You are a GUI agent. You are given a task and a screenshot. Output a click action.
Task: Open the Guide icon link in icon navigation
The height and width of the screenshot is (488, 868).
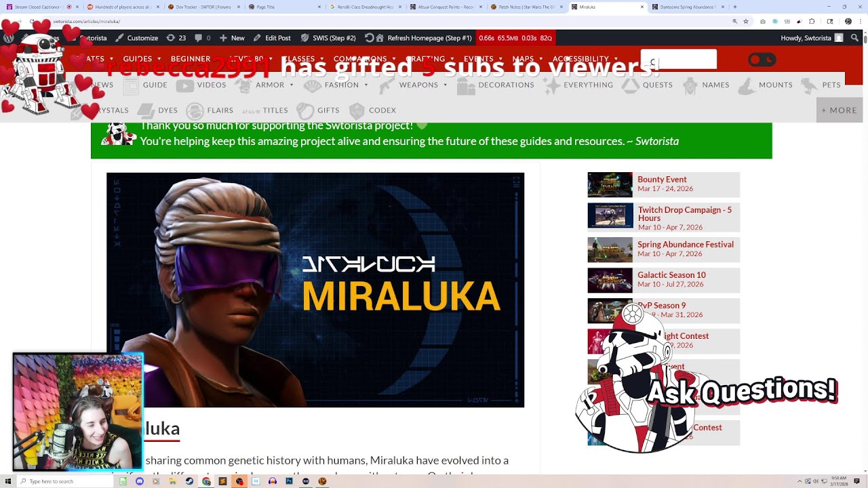click(x=145, y=85)
